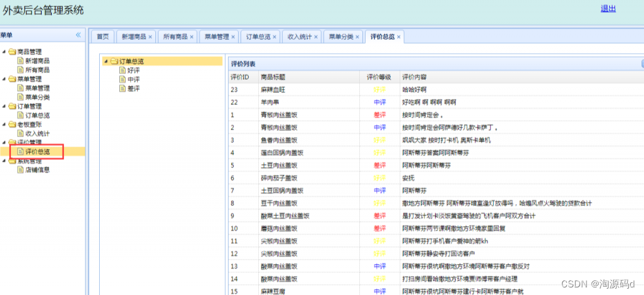This screenshot has width=644, height=295.
Task: Click the 中评 rating in review ID 22 row
Action: tap(379, 102)
